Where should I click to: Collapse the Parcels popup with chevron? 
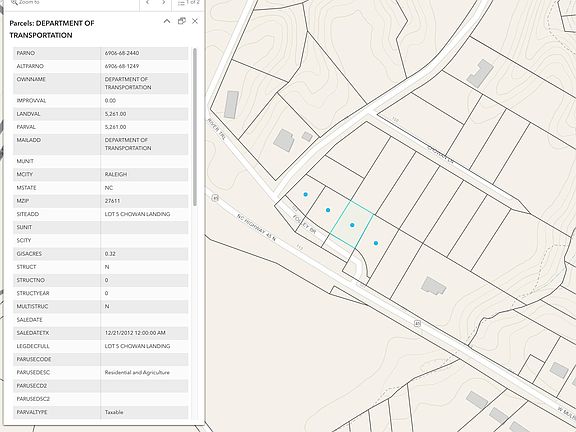click(x=167, y=21)
